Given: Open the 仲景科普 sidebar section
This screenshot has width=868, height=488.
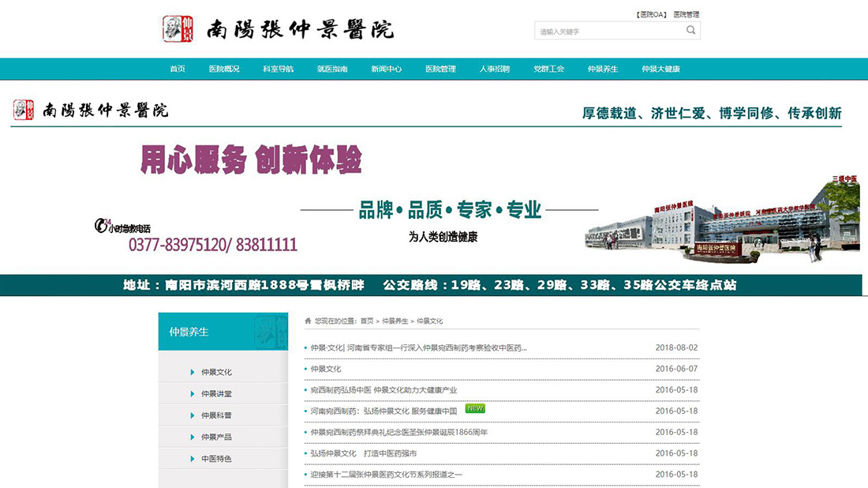Looking at the screenshot, I should 216,415.
